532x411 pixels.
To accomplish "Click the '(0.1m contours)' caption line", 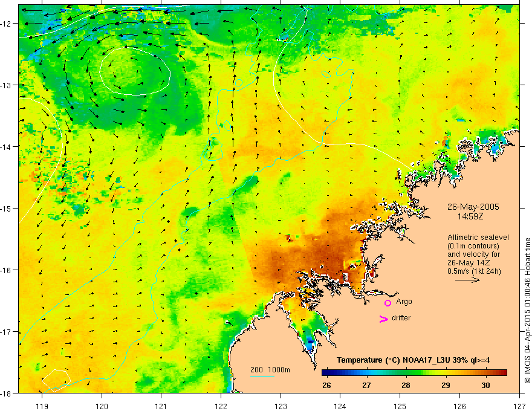I will click(x=473, y=246).
